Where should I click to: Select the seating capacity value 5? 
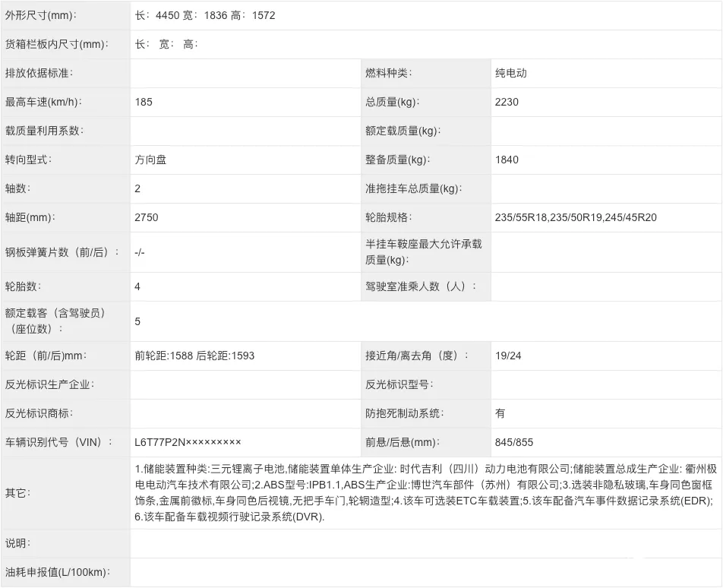[137, 321]
